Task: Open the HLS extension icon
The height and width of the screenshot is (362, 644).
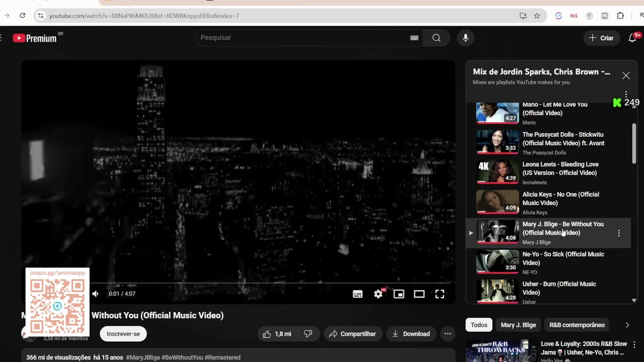Action: pos(574,16)
